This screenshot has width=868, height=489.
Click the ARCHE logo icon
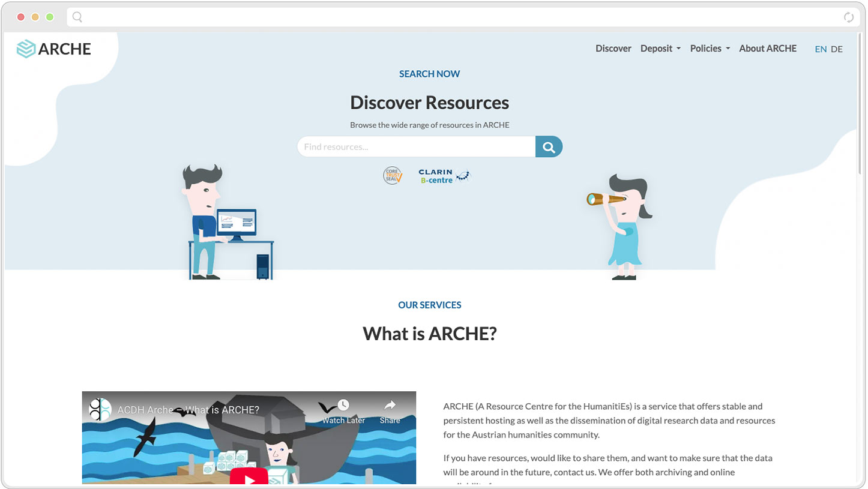[26, 49]
